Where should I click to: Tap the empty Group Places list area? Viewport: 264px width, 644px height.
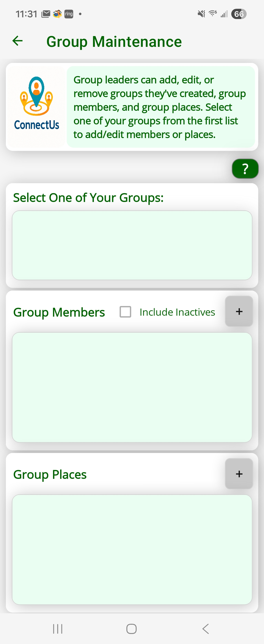(132, 550)
